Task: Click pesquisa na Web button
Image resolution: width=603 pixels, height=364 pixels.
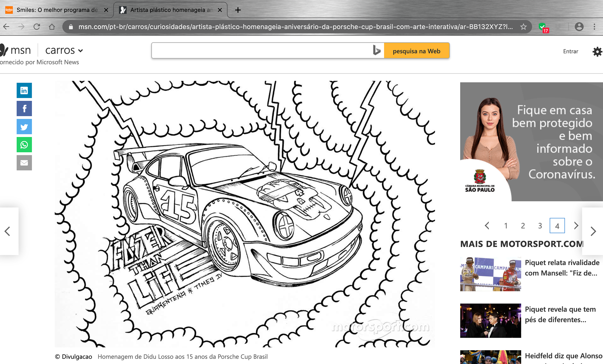Action: pyautogui.click(x=416, y=51)
